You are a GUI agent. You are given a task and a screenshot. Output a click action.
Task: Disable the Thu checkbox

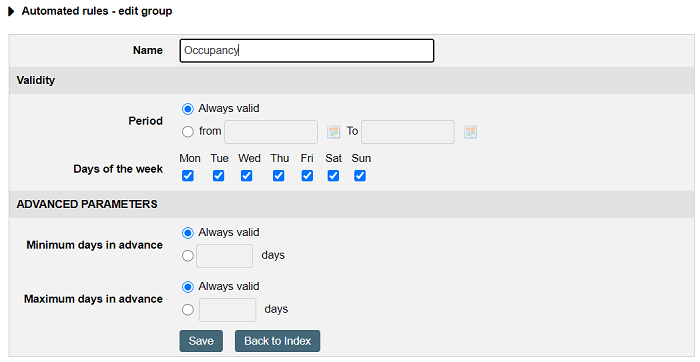(x=279, y=176)
